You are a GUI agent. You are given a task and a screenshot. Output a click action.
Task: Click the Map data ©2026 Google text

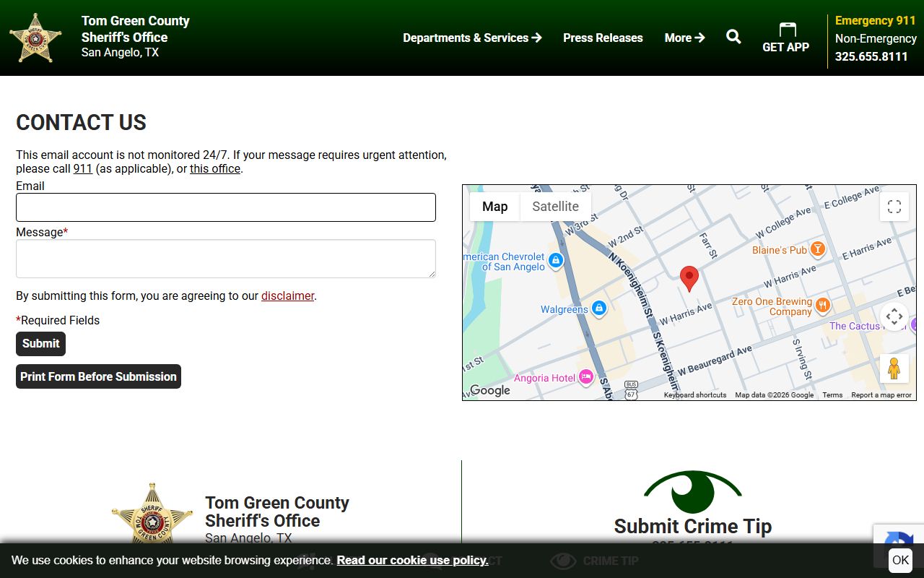point(774,395)
